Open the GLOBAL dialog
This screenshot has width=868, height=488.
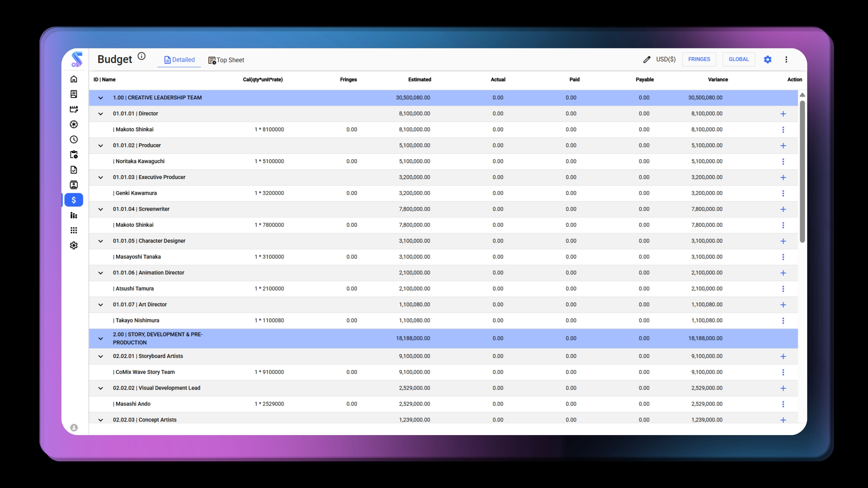[738, 59]
